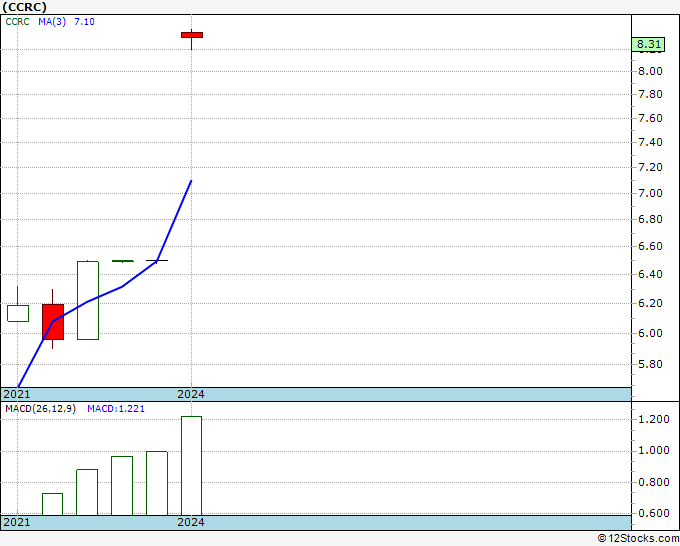The height and width of the screenshot is (546, 680).
Task: Click the 7.80 price axis label
Action: 650,94
